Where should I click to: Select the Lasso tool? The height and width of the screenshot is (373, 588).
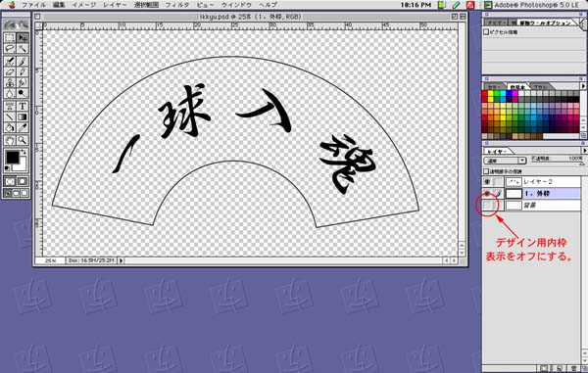tap(10, 49)
